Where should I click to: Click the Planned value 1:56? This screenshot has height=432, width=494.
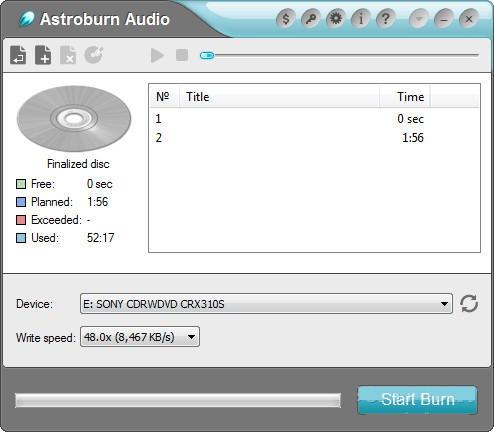[x=97, y=202]
